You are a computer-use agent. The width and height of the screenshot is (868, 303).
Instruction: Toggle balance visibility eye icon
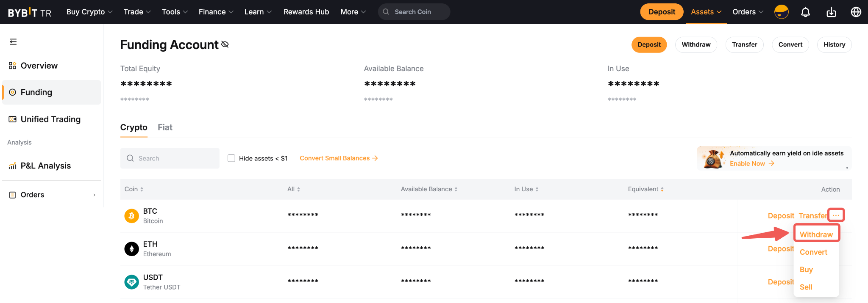(x=225, y=44)
